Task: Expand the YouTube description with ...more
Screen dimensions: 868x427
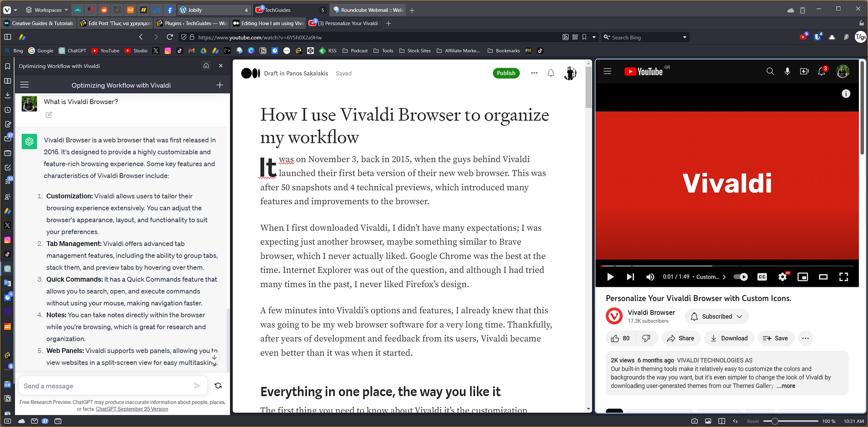Action: (786, 386)
